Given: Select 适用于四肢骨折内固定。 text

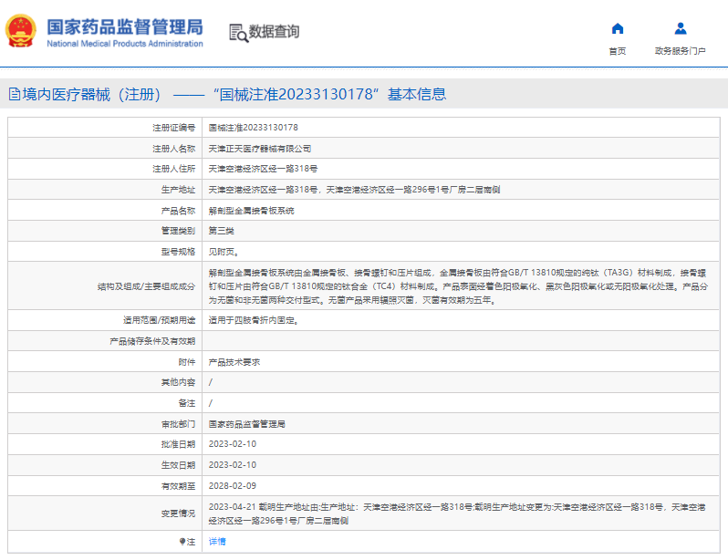Looking at the screenshot, I should (x=254, y=320).
